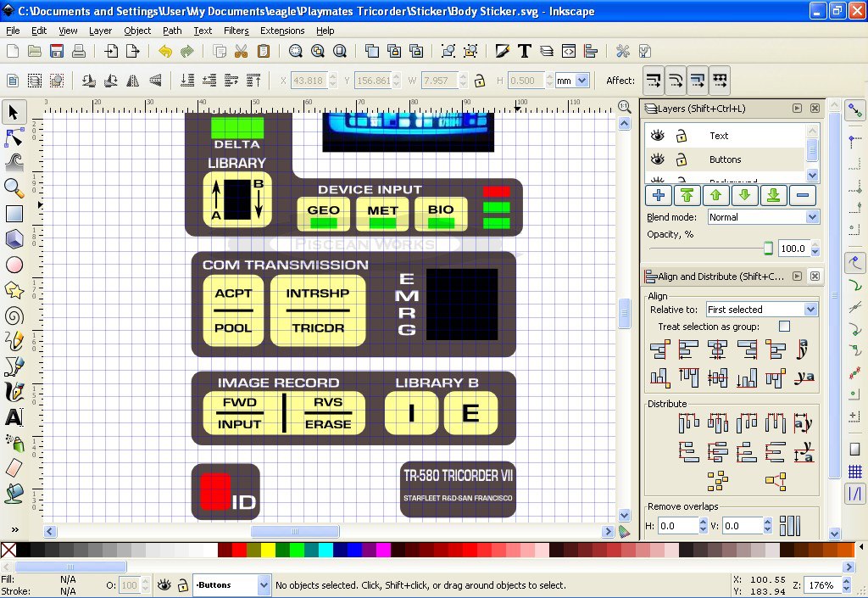This screenshot has width=868, height=598.
Task: Lower layer to bottom button
Action: click(x=773, y=195)
